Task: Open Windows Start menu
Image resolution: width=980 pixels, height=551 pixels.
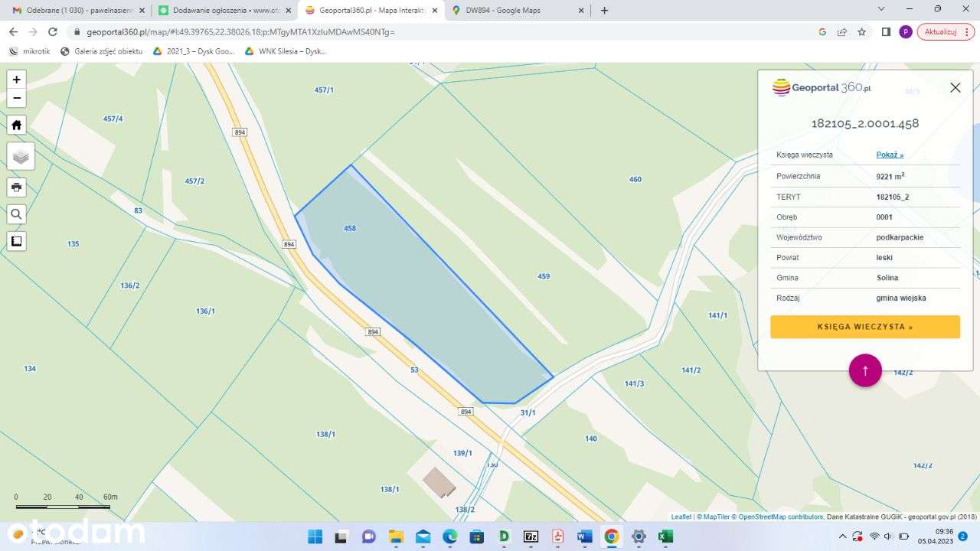Action: click(315, 536)
